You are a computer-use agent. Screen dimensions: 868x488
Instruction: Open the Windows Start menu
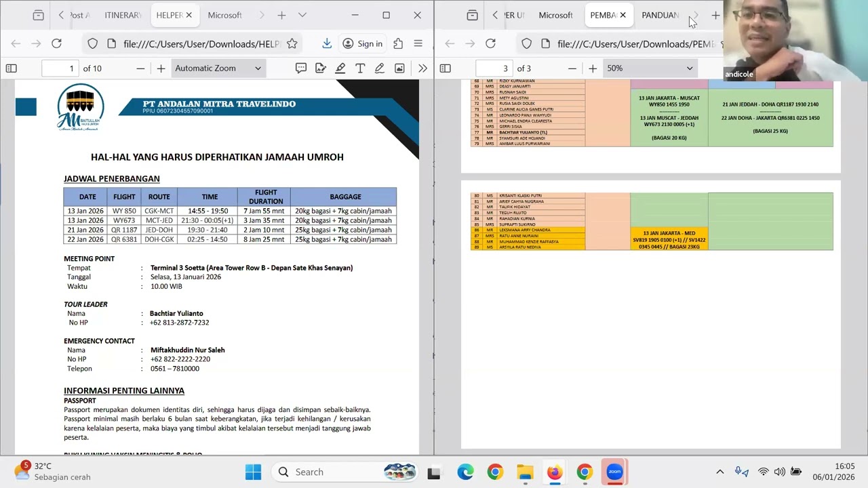(x=253, y=472)
